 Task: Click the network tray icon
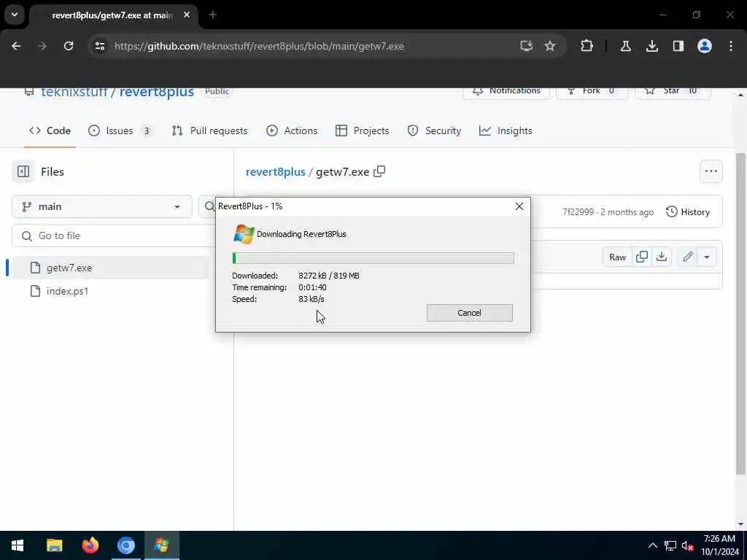pos(670,545)
